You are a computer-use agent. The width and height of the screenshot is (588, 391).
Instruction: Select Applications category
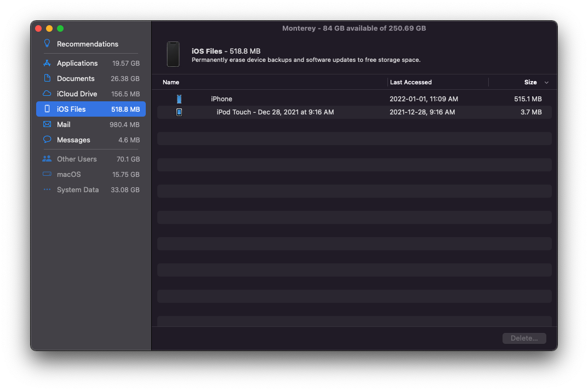point(91,63)
